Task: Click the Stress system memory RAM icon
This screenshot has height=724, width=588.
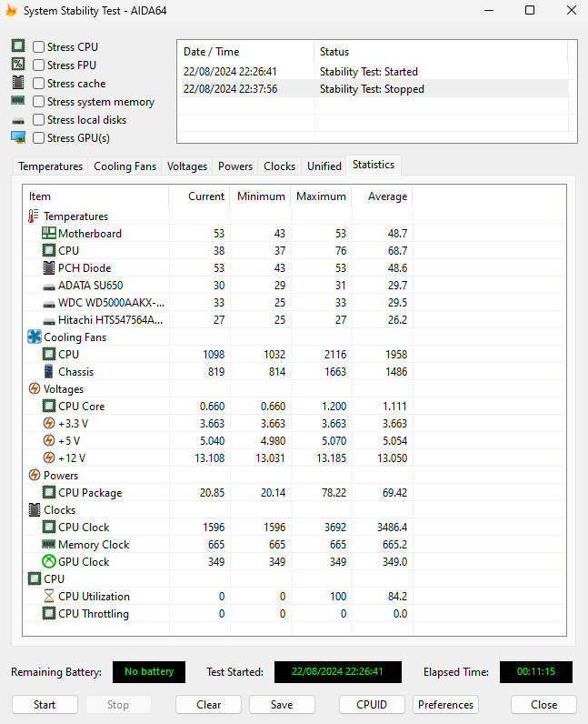Action: [x=18, y=100]
